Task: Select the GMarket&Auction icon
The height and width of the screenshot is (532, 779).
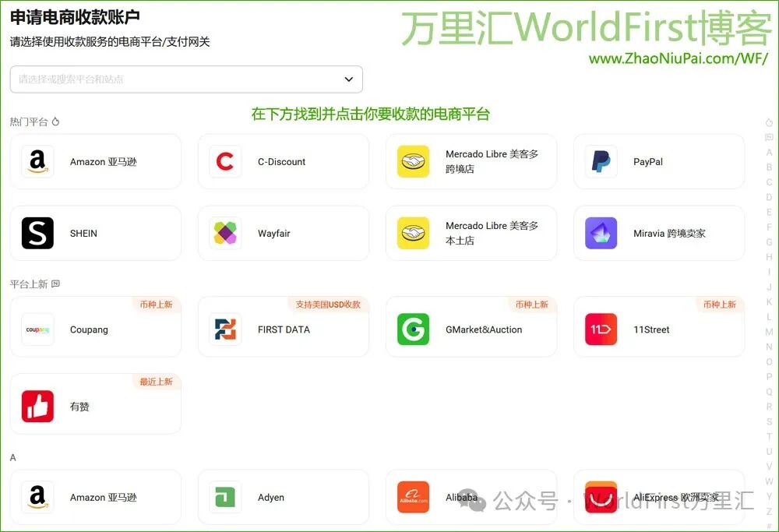Action: 412,329
